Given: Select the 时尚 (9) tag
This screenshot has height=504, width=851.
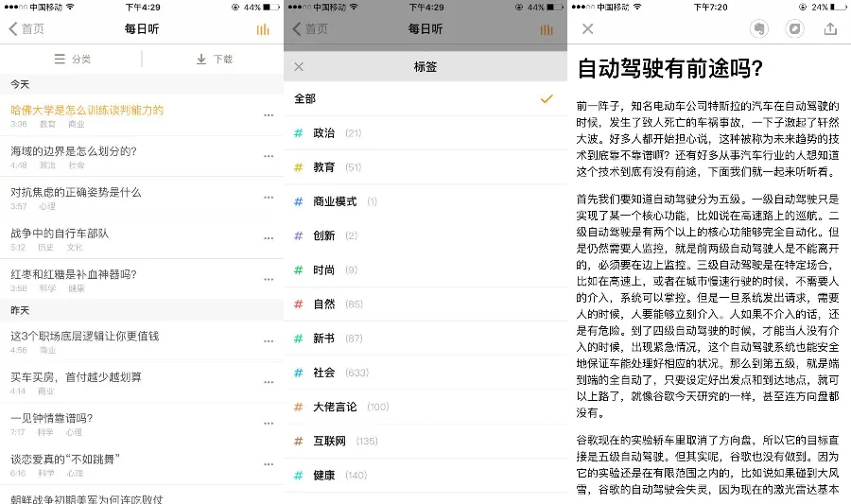Looking at the screenshot, I should [425, 269].
